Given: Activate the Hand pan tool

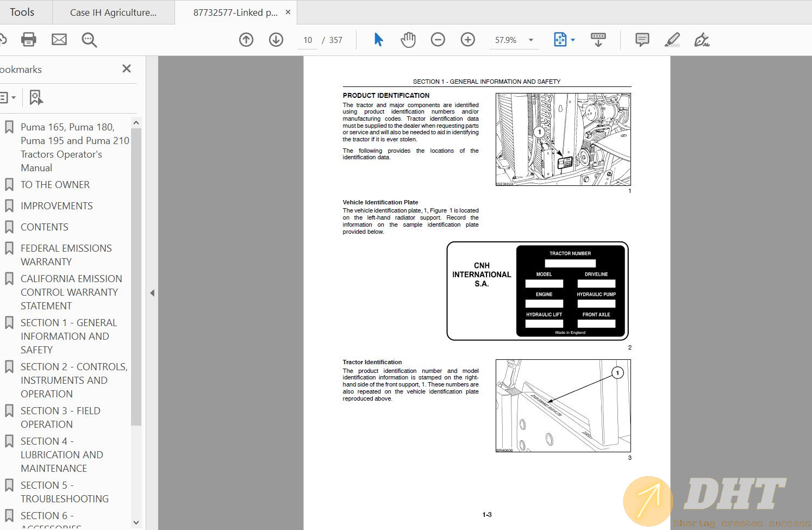Looking at the screenshot, I should (x=408, y=40).
